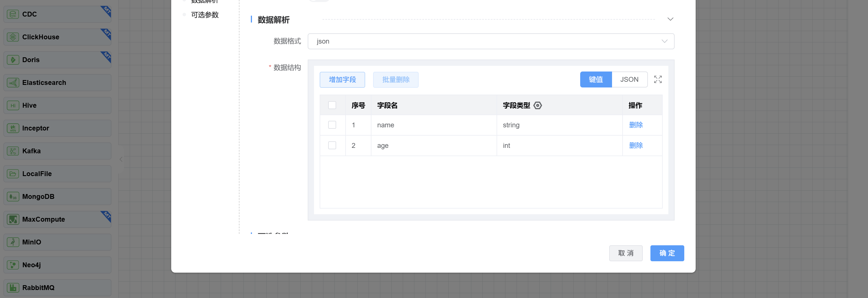Check the checkbox for the name field
868x298 pixels.
pyautogui.click(x=332, y=125)
